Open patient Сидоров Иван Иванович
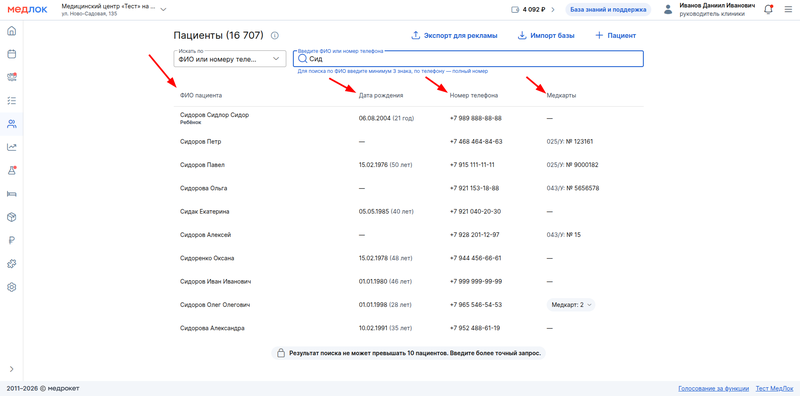 (216, 281)
